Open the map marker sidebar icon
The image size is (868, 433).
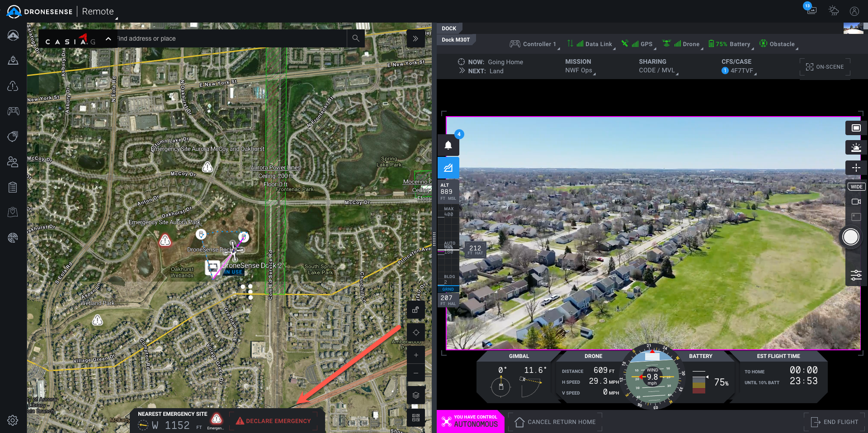coord(13,212)
